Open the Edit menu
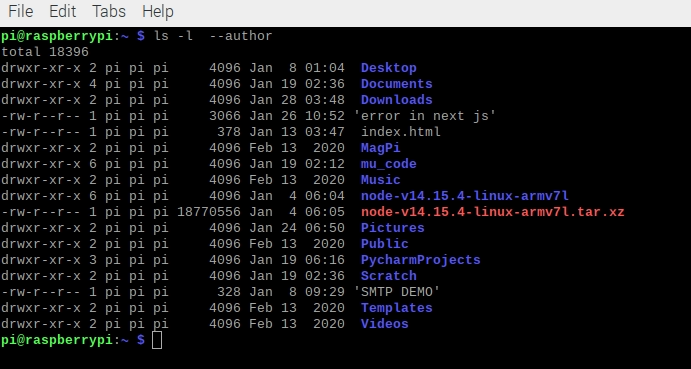Image resolution: width=691 pixels, height=369 pixels. click(x=63, y=11)
